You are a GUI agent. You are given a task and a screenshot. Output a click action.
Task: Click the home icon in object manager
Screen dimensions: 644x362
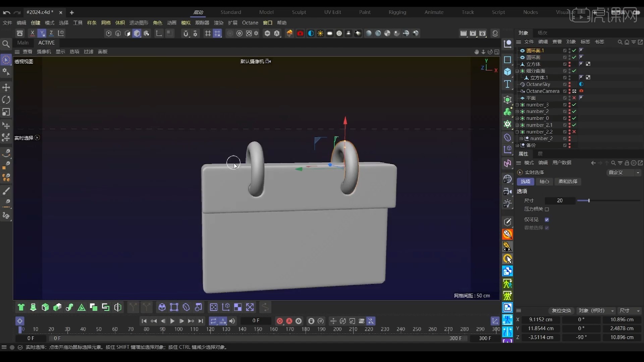[627, 42]
